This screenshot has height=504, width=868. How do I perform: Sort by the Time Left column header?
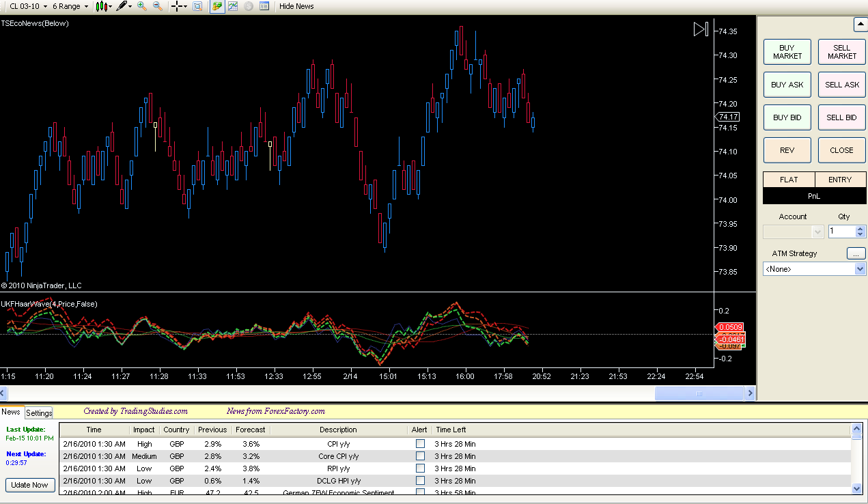click(x=451, y=430)
